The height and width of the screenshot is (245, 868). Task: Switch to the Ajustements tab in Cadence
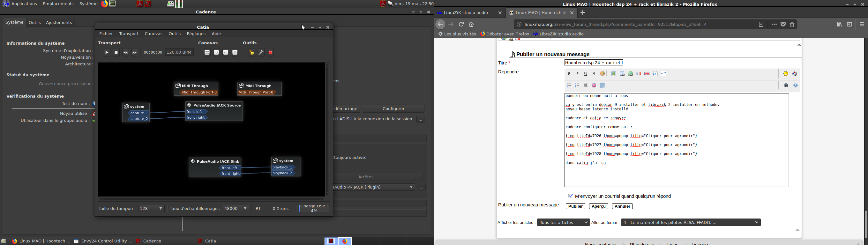[x=59, y=23]
